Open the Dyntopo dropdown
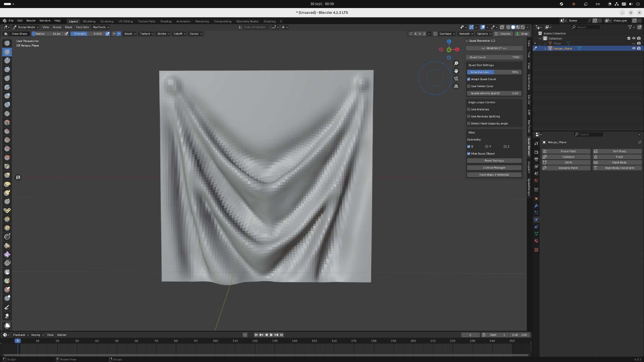Image resolution: width=644 pixels, height=362 pixels. (447, 34)
